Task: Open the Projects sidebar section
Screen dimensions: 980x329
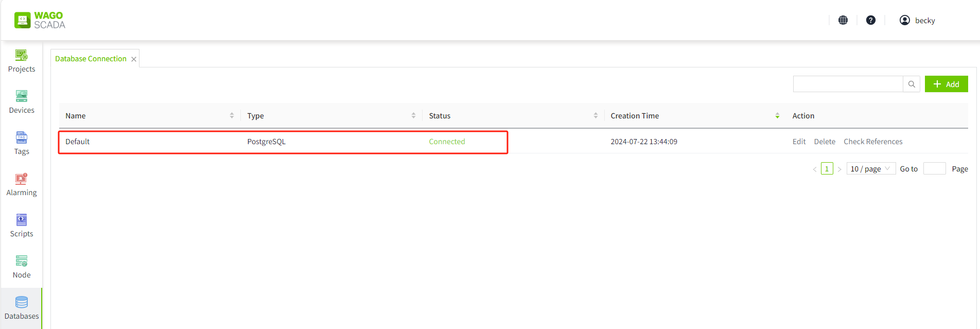Action: tap(22, 61)
